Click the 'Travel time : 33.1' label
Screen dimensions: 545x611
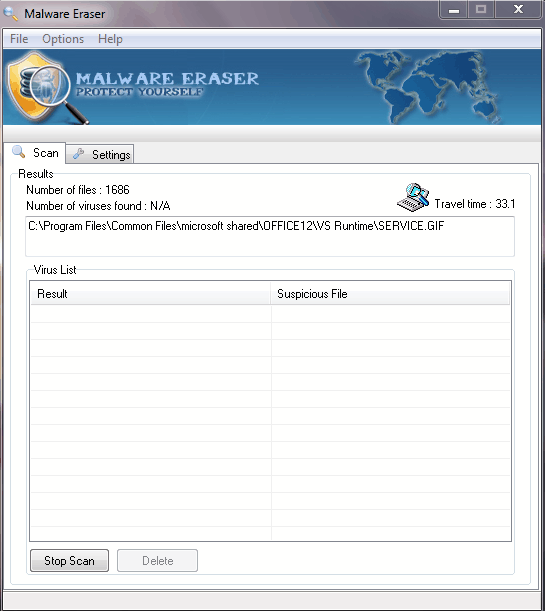475,204
